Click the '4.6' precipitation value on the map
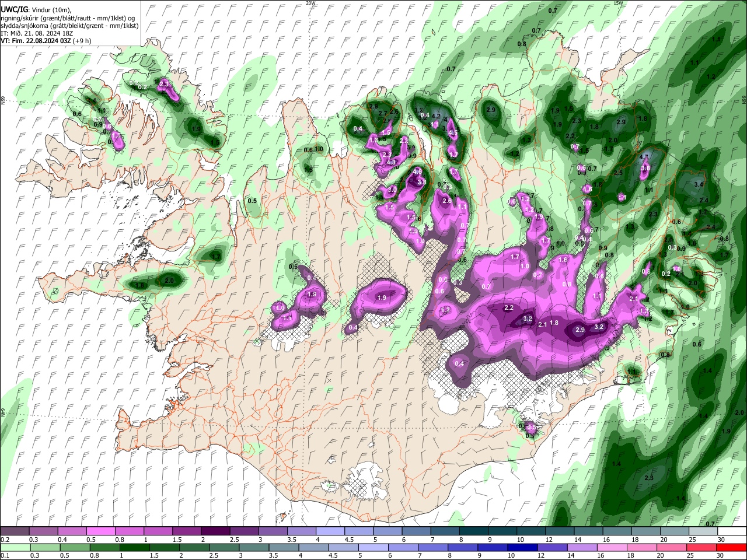The height and width of the screenshot is (560, 747). (418, 172)
